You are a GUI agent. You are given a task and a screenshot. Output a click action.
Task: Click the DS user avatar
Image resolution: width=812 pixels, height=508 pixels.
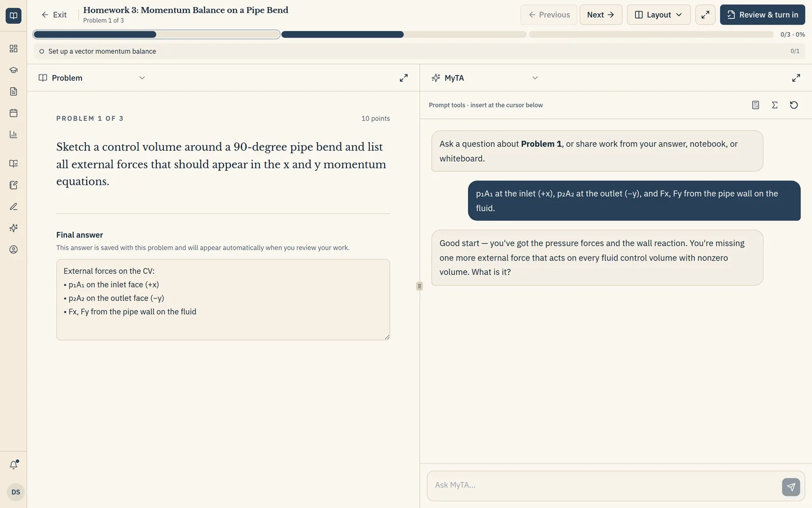[16, 492]
